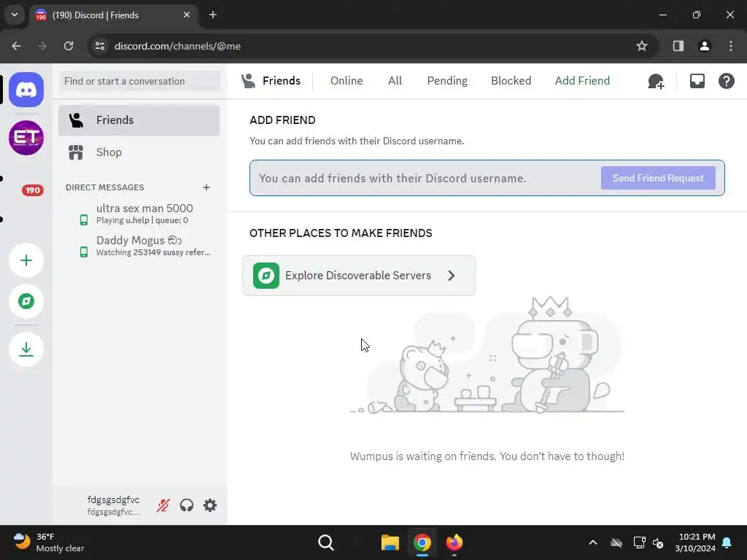Image resolution: width=747 pixels, height=560 pixels.
Task: Click Chrome icon in taskbar
Action: click(x=422, y=542)
